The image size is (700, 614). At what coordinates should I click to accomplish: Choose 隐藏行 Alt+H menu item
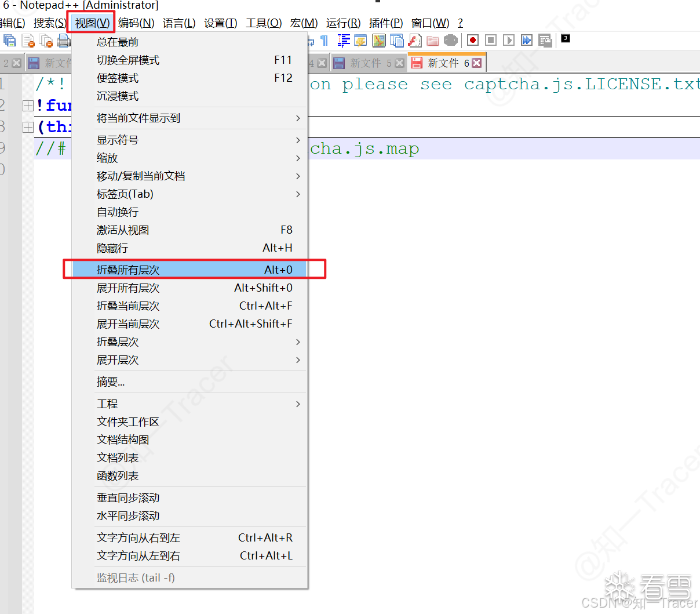click(189, 248)
